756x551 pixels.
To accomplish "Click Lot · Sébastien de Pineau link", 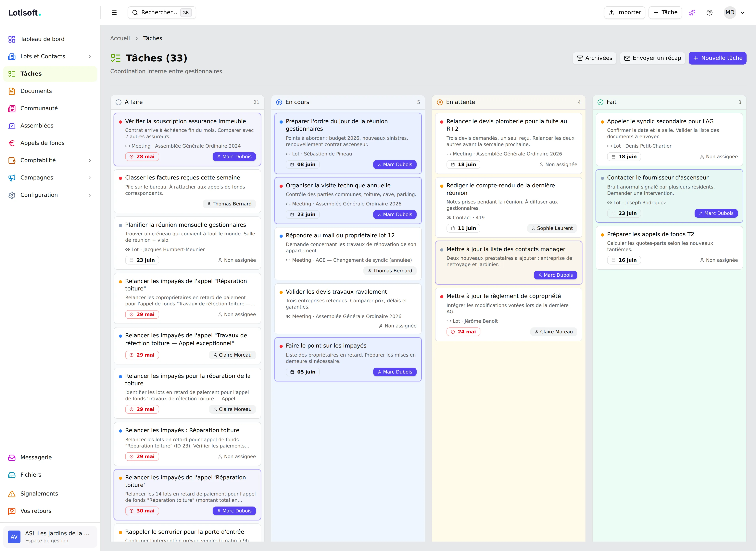I will pos(319,154).
